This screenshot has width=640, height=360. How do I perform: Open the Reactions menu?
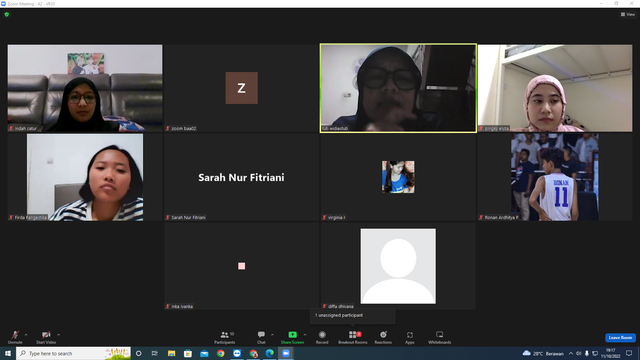click(x=383, y=337)
